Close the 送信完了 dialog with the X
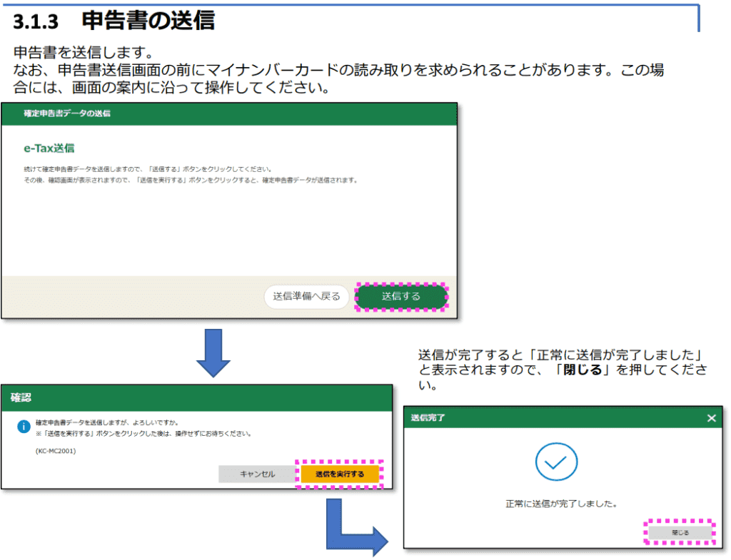The width and height of the screenshot is (731, 560). coord(711,418)
